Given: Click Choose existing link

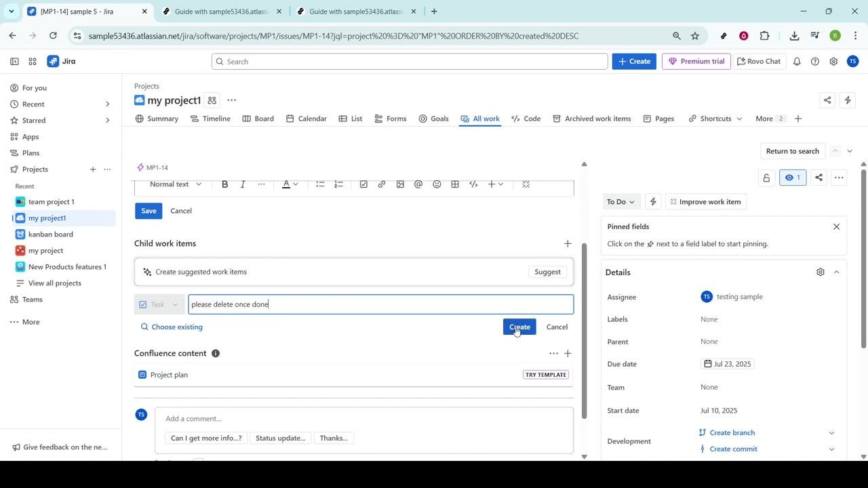Looking at the screenshot, I should coord(172,327).
